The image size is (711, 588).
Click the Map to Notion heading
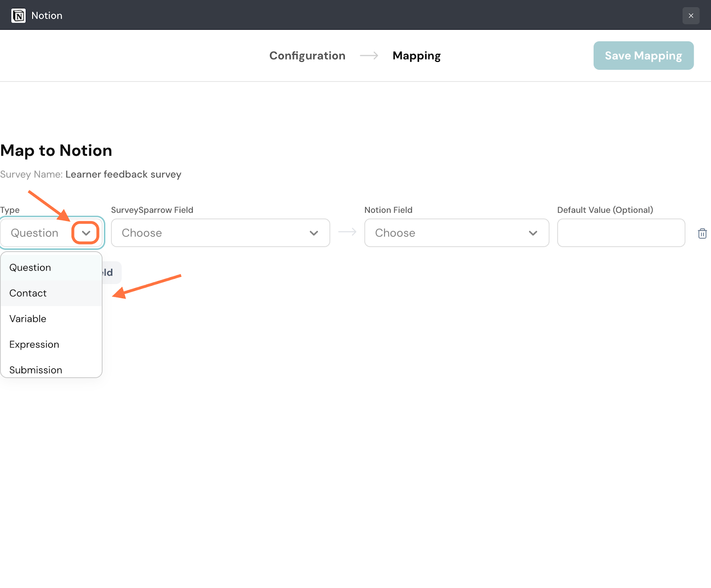[56, 151]
